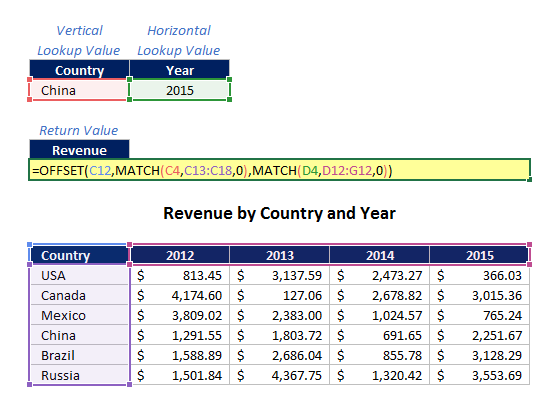The image size is (559, 404).
Task: Select the USA row label
Action: pyautogui.click(x=79, y=275)
